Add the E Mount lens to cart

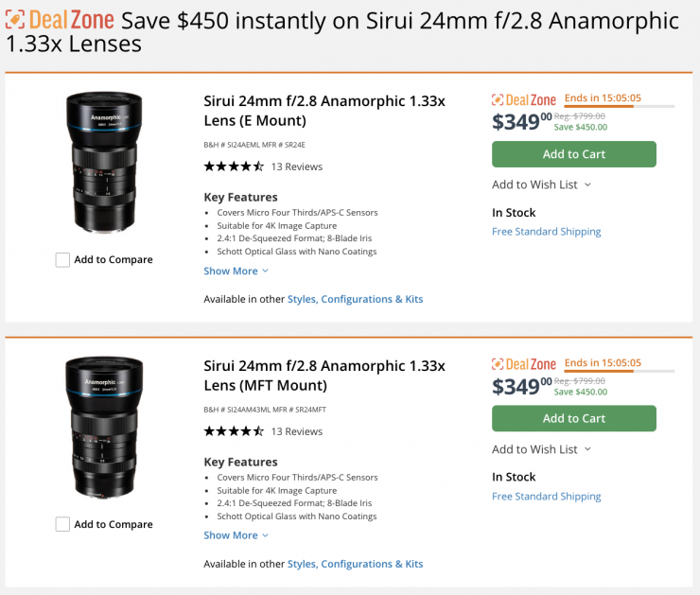573,154
